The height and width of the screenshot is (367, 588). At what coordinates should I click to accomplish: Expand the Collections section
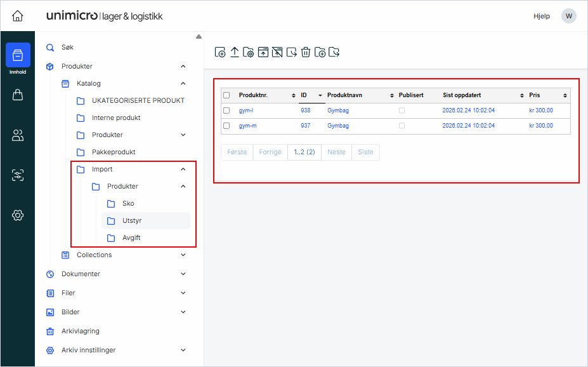[x=183, y=255]
